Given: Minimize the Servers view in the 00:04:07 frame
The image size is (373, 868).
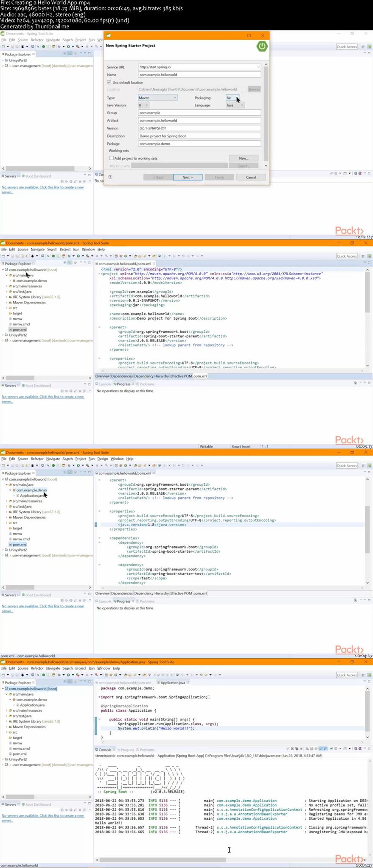Looking at the screenshot, I should [84, 594].
